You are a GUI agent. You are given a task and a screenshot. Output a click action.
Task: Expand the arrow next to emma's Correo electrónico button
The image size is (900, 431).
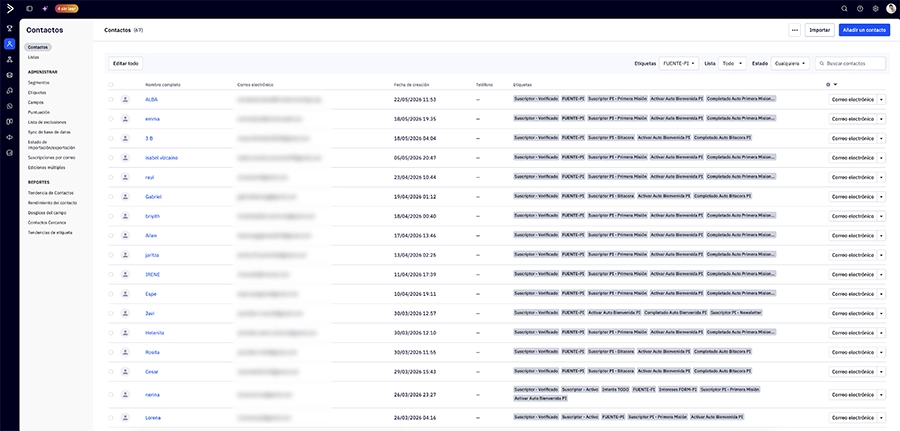click(x=881, y=119)
